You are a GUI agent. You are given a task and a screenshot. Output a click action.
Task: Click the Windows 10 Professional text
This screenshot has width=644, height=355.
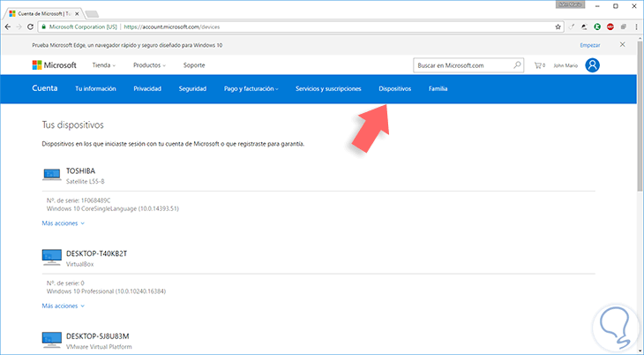[x=106, y=291]
